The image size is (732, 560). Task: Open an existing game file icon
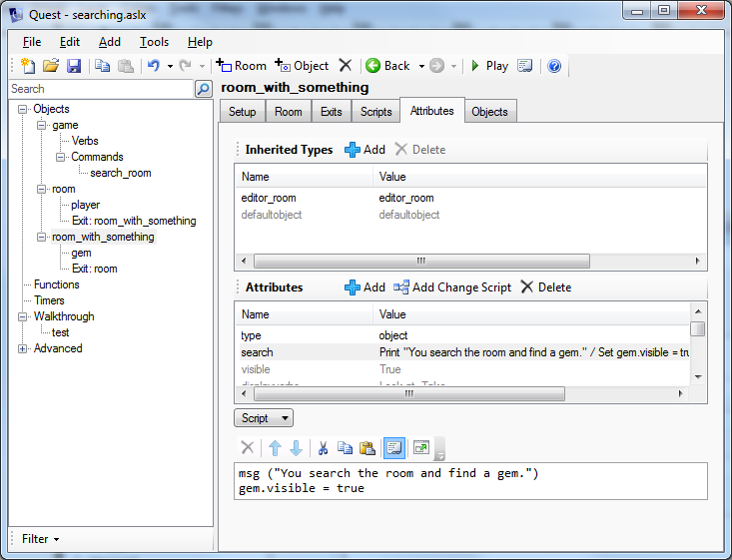pyautogui.click(x=51, y=66)
